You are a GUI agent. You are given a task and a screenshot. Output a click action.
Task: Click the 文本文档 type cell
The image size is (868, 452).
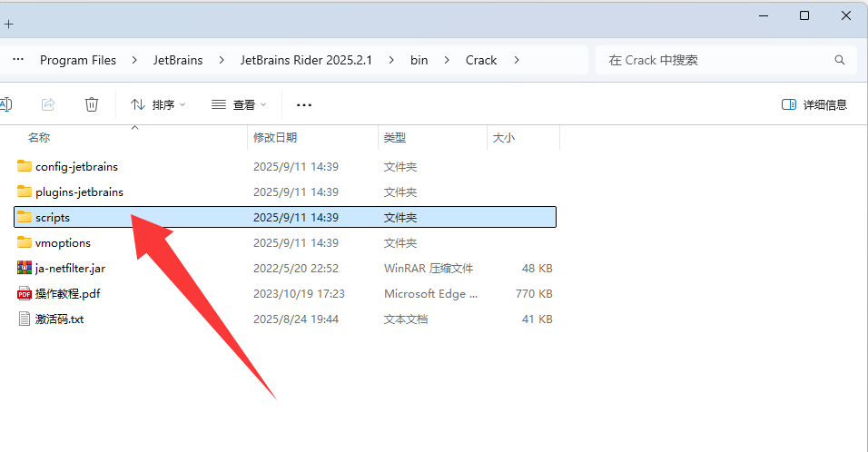point(406,319)
